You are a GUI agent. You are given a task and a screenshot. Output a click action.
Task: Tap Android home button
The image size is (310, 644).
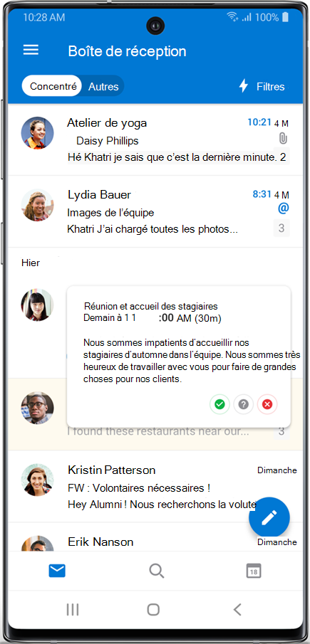[153, 610]
